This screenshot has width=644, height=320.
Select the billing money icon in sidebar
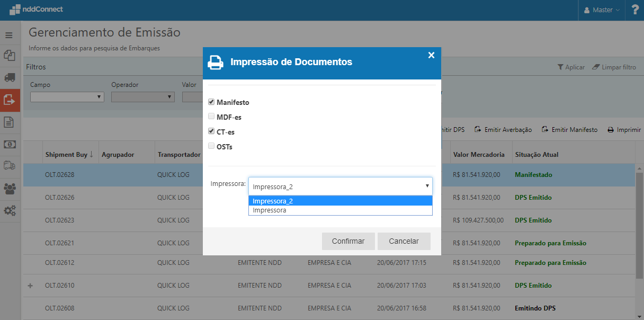(x=8, y=145)
